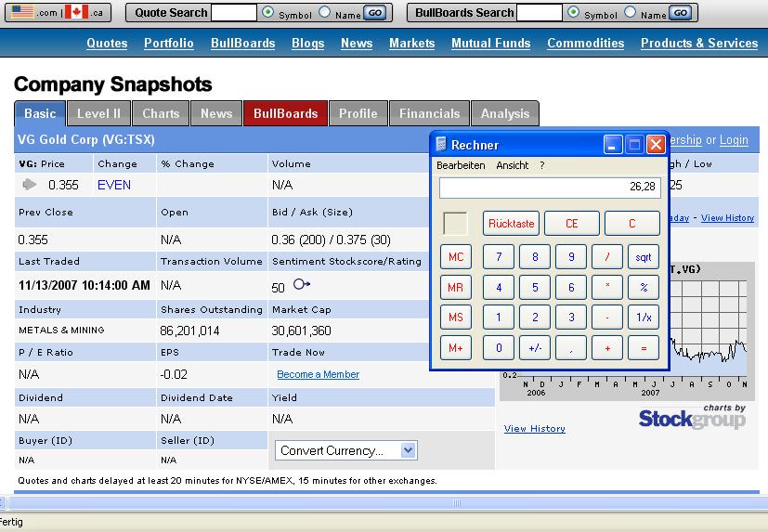Click the equals button in calculator
The image size is (768, 532).
(644, 348)
